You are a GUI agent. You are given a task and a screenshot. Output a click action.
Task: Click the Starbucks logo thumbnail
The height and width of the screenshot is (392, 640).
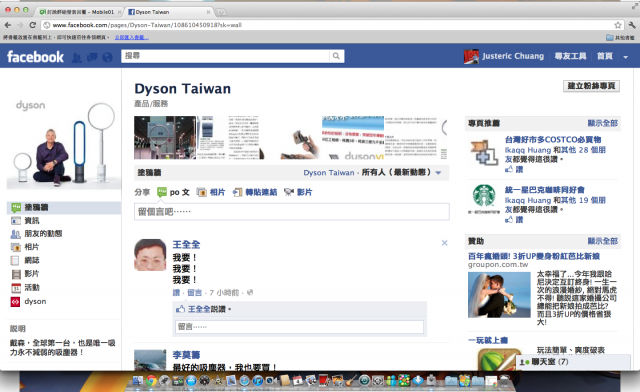(484, 198)
